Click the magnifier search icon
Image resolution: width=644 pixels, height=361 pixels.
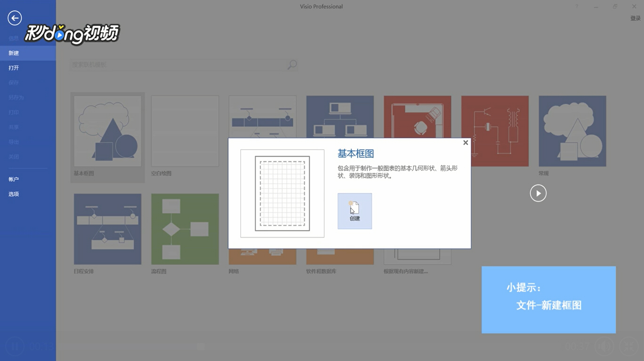click(x=292, y=65)
